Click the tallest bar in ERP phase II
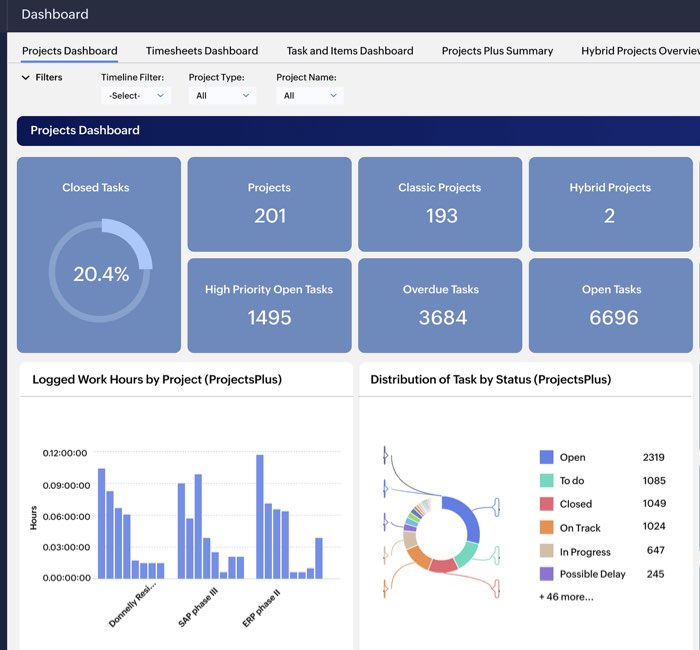 pos(260,516)
